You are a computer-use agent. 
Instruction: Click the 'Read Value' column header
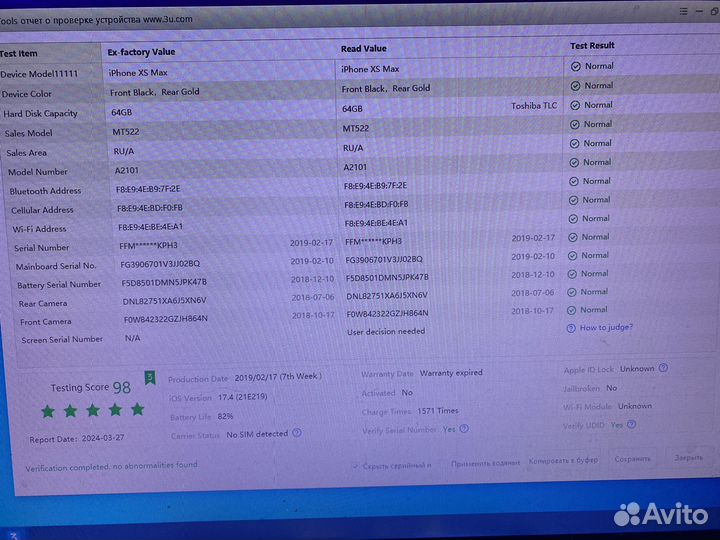pos(364,48)
